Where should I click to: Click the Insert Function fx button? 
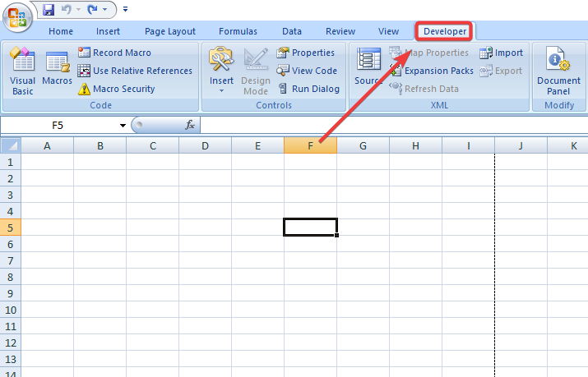(190, 125)
